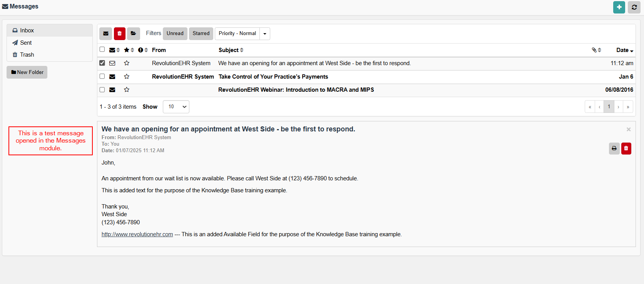The width and height of the screenshot is (644, 284).
Task: Click the New Folder button
Action: click(x=27, y=72)
